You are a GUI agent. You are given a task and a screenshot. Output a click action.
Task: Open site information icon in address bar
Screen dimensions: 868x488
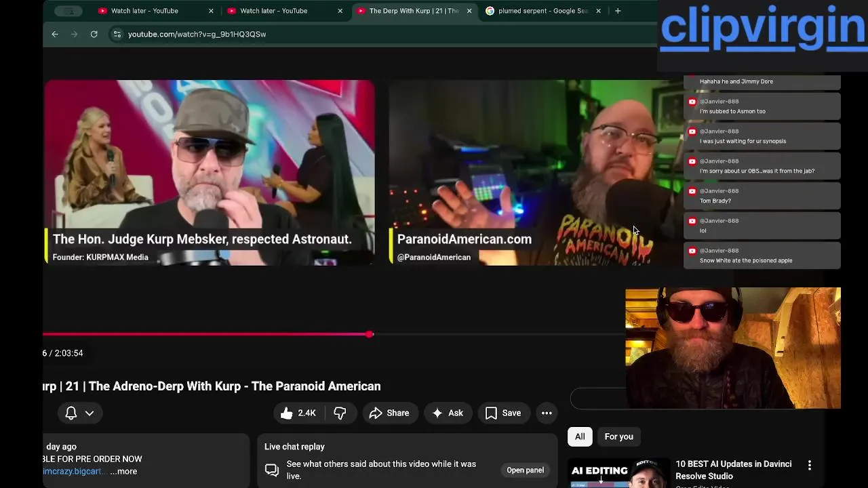[x=117, y=34]
